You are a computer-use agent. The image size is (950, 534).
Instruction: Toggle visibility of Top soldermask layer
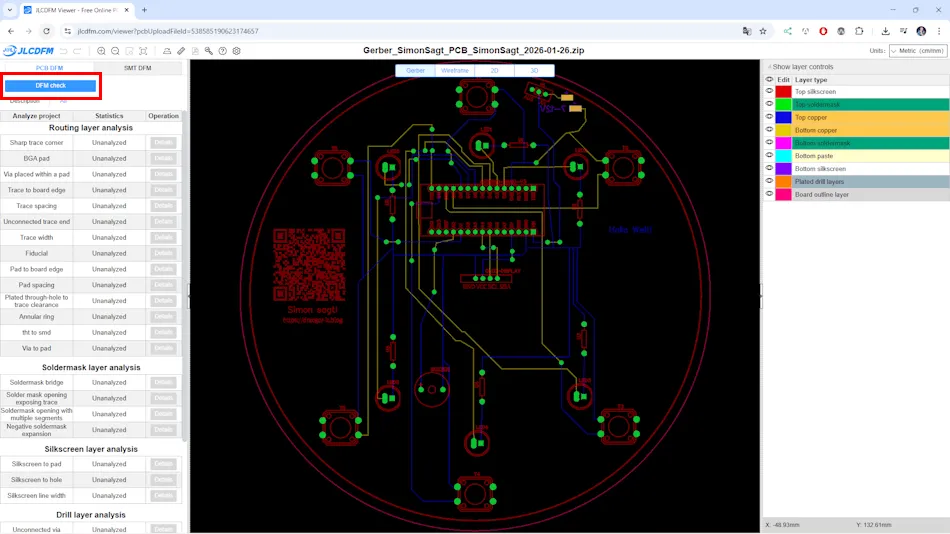[x=769, y=104]
